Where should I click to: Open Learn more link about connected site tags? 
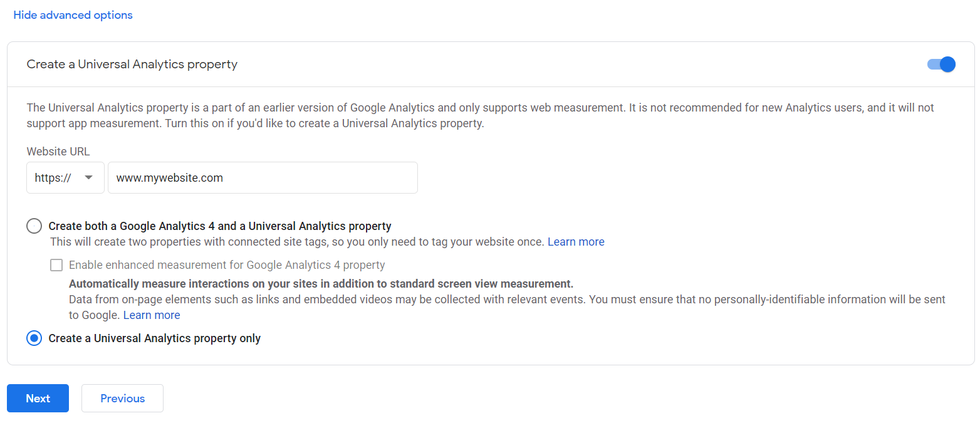pyautogui.click(x=576, y=242)
